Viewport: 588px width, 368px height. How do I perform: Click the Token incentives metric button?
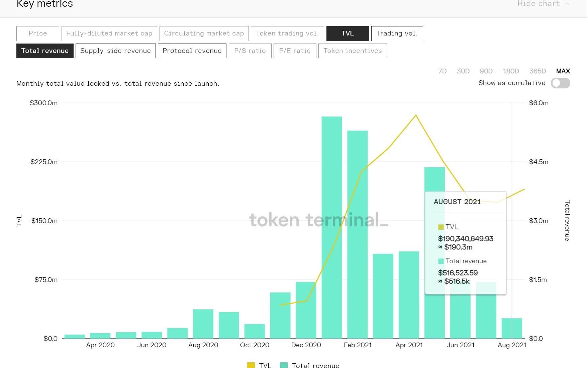point(353,51)
